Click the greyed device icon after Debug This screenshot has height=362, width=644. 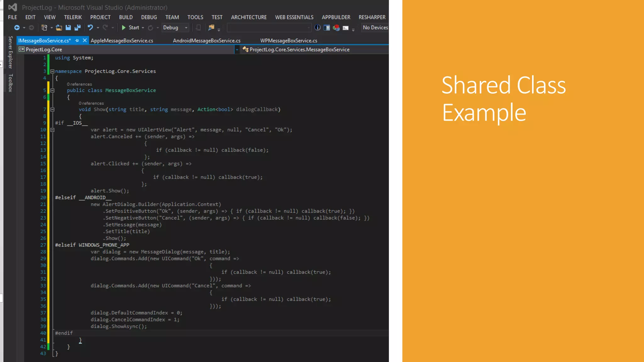(198, 28)
